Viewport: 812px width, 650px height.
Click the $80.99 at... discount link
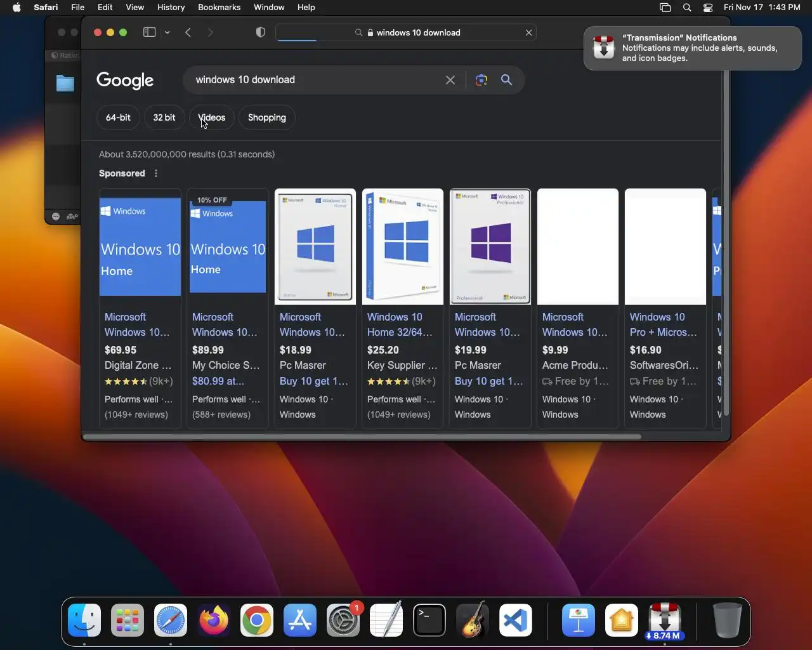(218, 381)
